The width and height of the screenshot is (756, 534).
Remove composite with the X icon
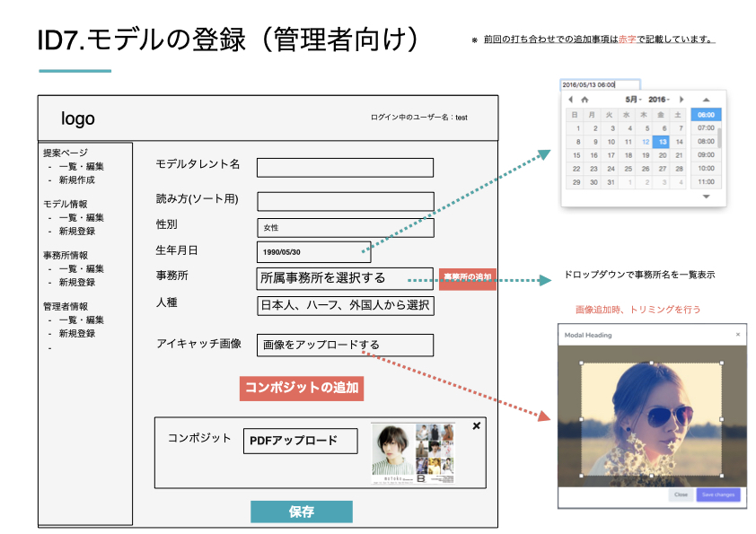476,425
